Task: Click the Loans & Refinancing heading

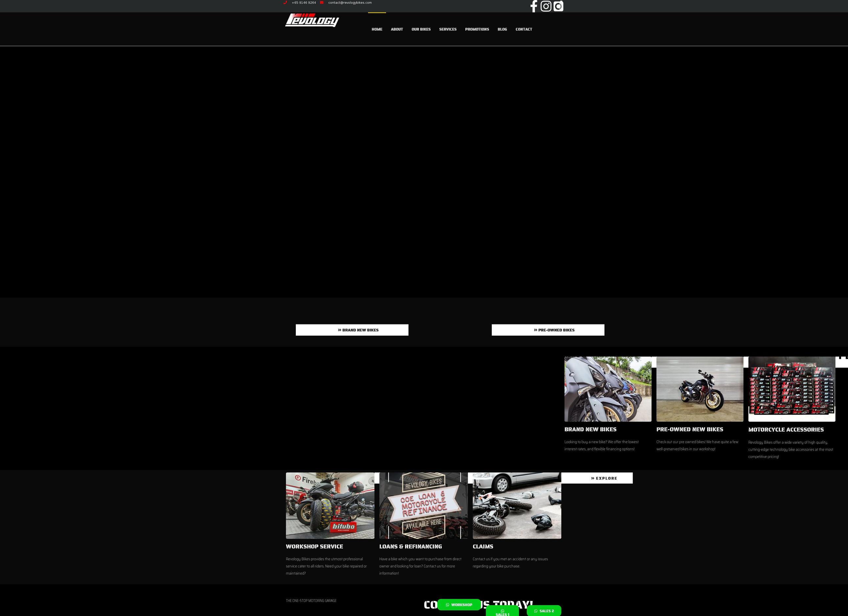Action: [x=410, y=546]
